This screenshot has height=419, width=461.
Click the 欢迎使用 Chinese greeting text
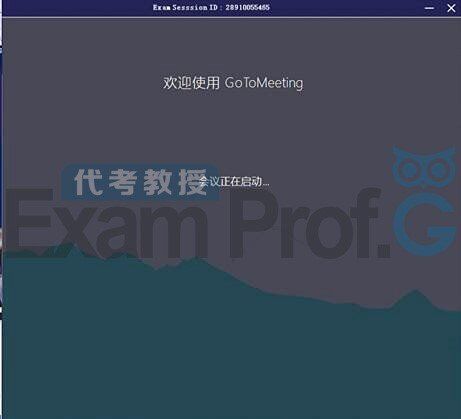click(191, 83)
